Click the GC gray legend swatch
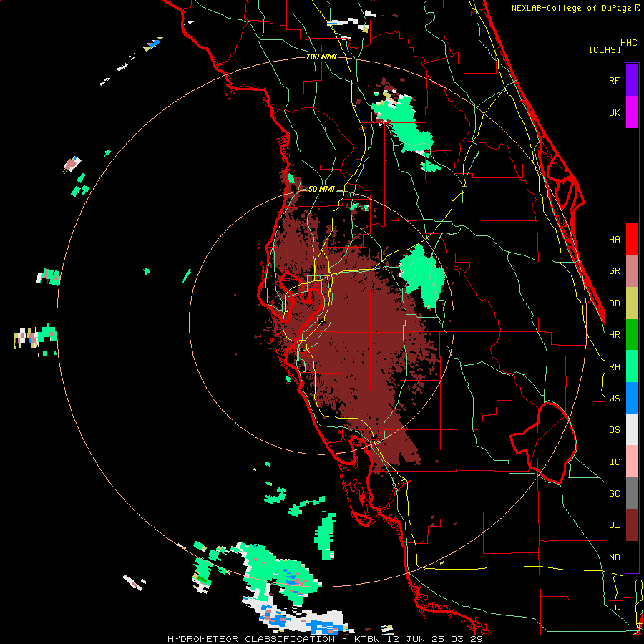The width and height of the screenshot is (644, 644). click(632, 493)
